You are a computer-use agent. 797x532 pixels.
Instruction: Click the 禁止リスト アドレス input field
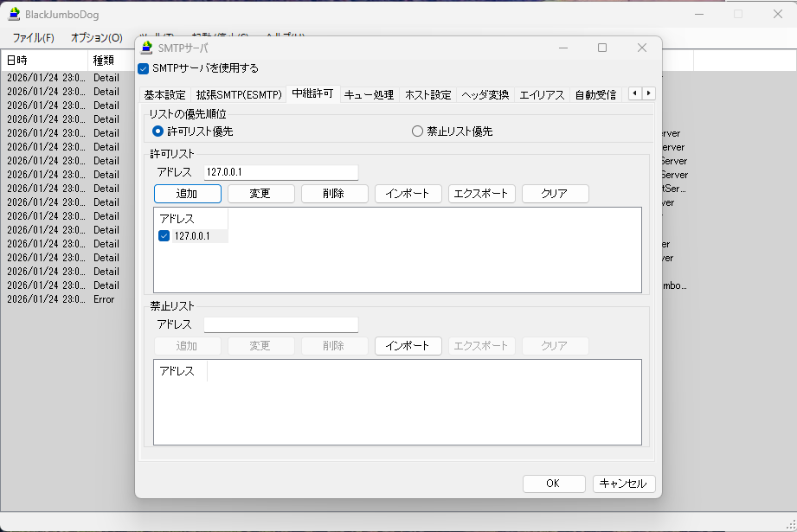tap(280, 324)
